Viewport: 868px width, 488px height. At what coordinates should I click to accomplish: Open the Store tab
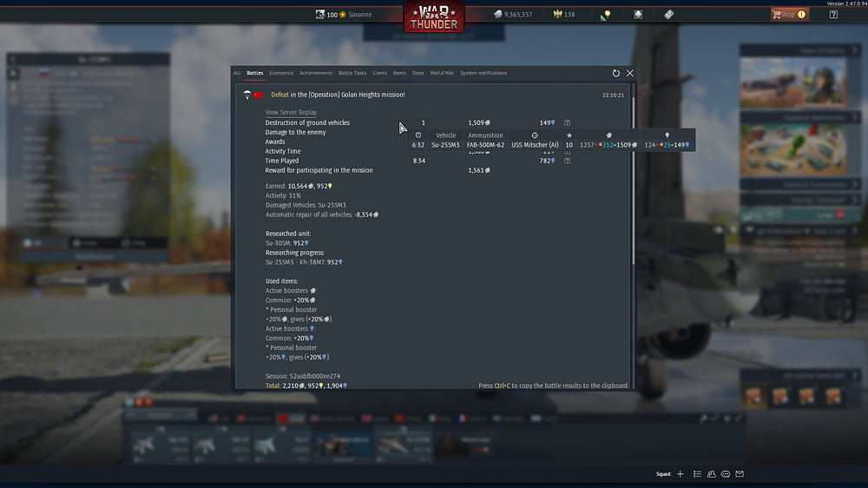click(x=418, y=73)
